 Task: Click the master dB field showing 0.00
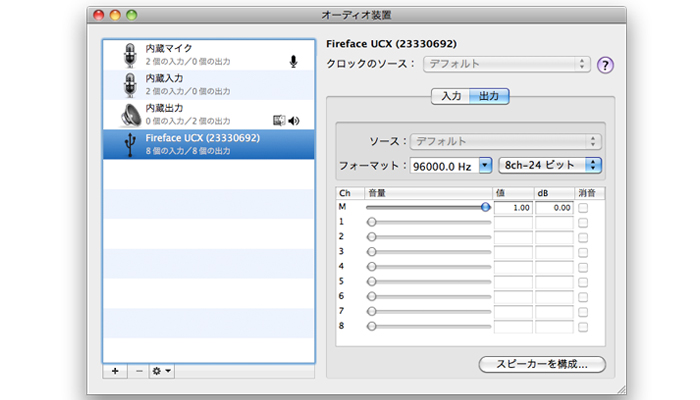coord(554,208)
